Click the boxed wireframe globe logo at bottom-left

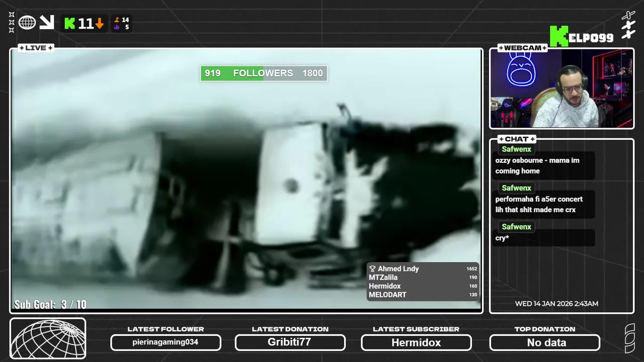48,338
